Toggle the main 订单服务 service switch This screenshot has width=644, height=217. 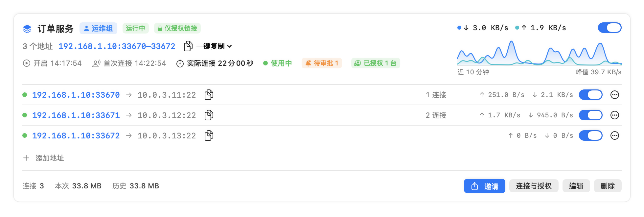[609, 28]
